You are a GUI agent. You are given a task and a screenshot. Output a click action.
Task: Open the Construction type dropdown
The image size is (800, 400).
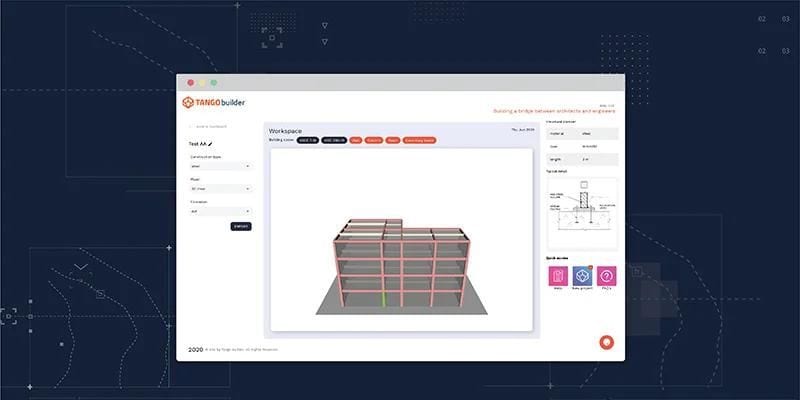tap(220, 166)
